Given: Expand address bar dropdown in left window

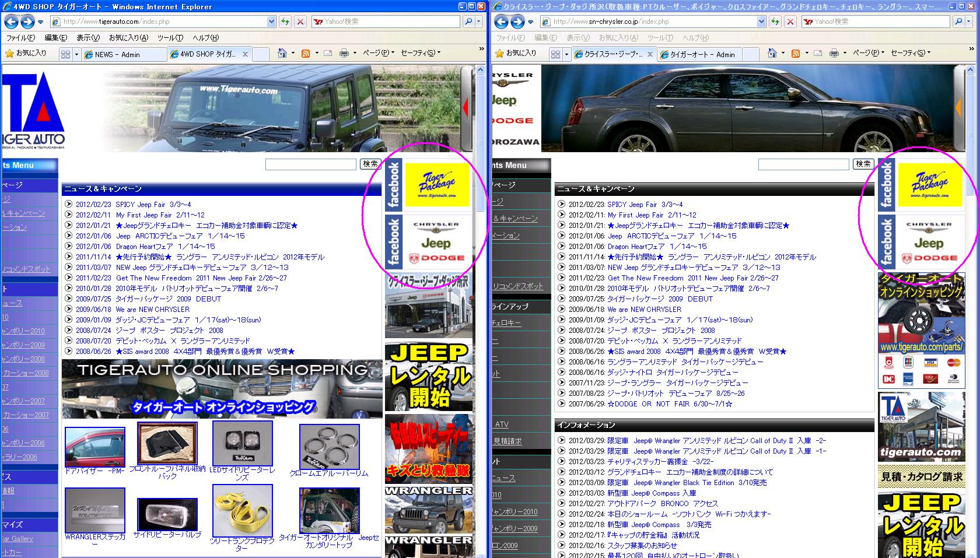Looking at the screenshot, I should pyautogui.click(x=271, y=22).
